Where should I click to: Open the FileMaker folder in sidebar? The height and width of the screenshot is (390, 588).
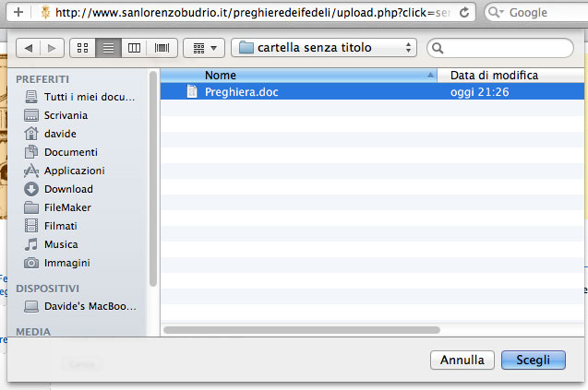(58, 207)
